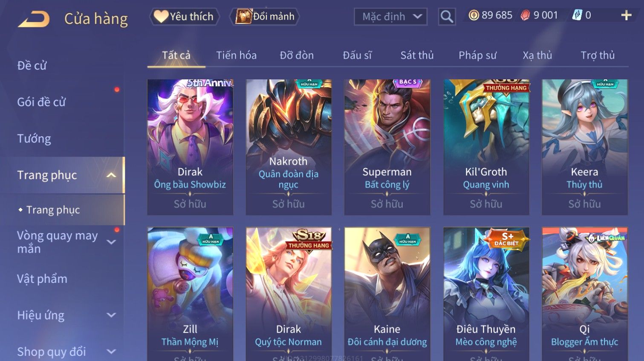Switch to the Pháp sư tab
The width and height of the screenshot is (644, 361).
pyautogui.click(x=477, y=55)
